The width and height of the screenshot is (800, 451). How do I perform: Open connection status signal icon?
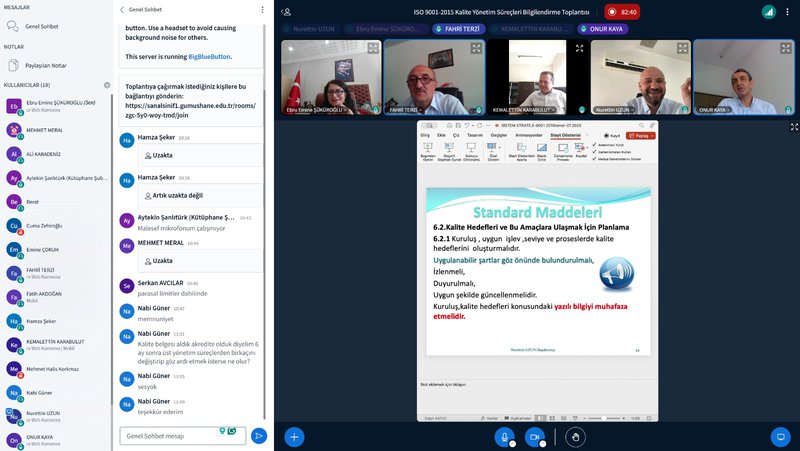pyautogui.click(x=768, y=12)
